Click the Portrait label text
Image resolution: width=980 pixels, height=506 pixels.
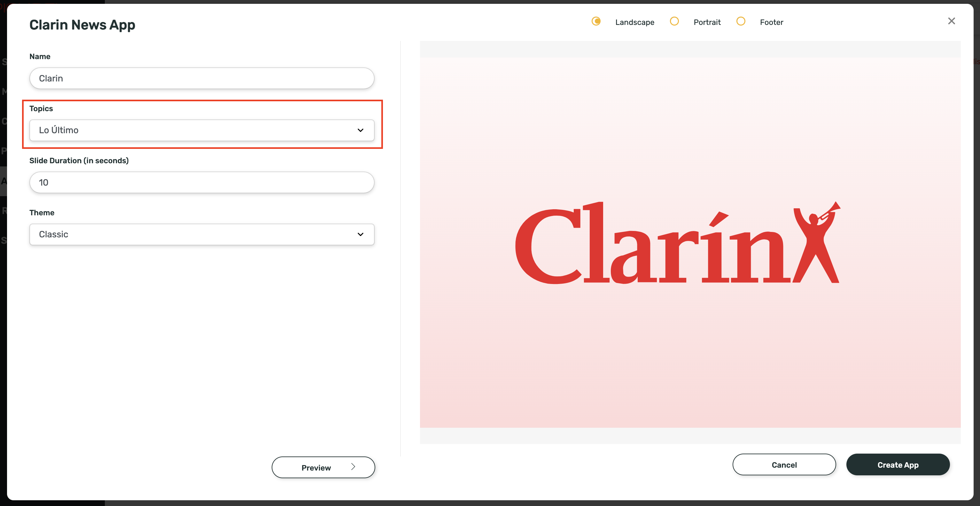pyautogui.click(x=707, y=22)
